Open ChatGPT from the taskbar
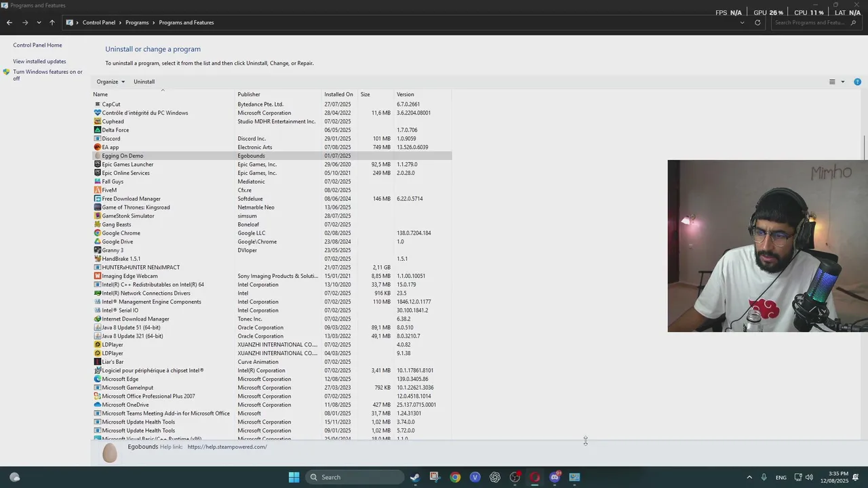 tap(495, 477)
